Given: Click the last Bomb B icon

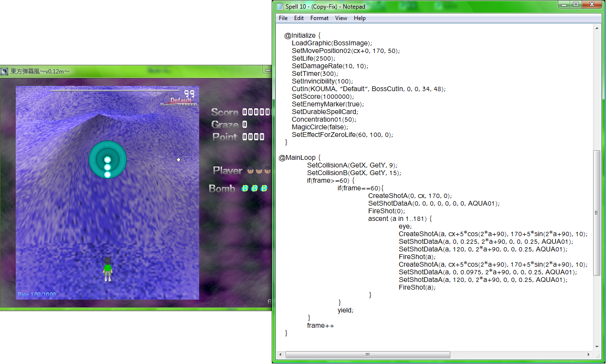Looking at the screenshot, I should tap(264, 188).
